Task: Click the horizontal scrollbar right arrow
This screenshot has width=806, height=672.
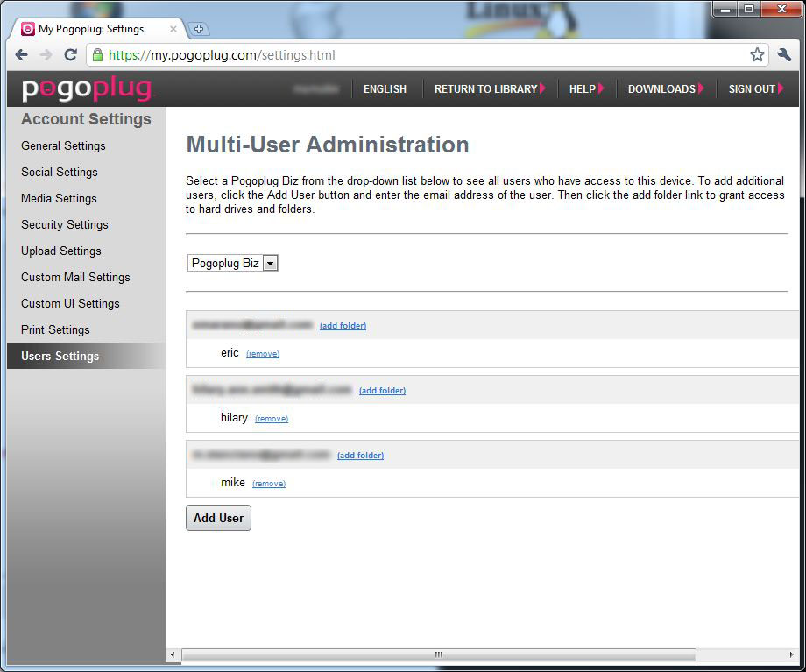Action: tap(791, 654)
